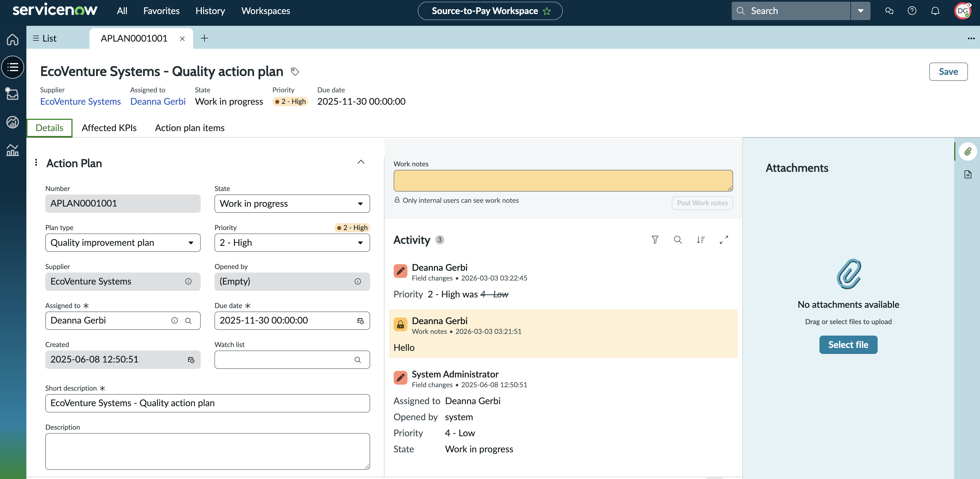This screenshot has height=479, width=980.
Task: Click the chat conversations icon in header
Action: coord(889,11)
